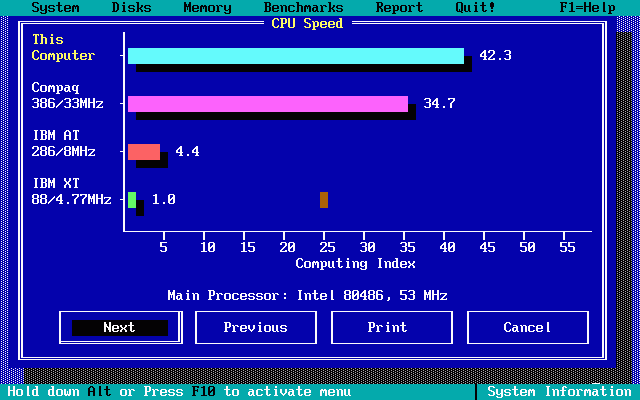
Task: Click axis tick label 25
Action: click(327, 247)
